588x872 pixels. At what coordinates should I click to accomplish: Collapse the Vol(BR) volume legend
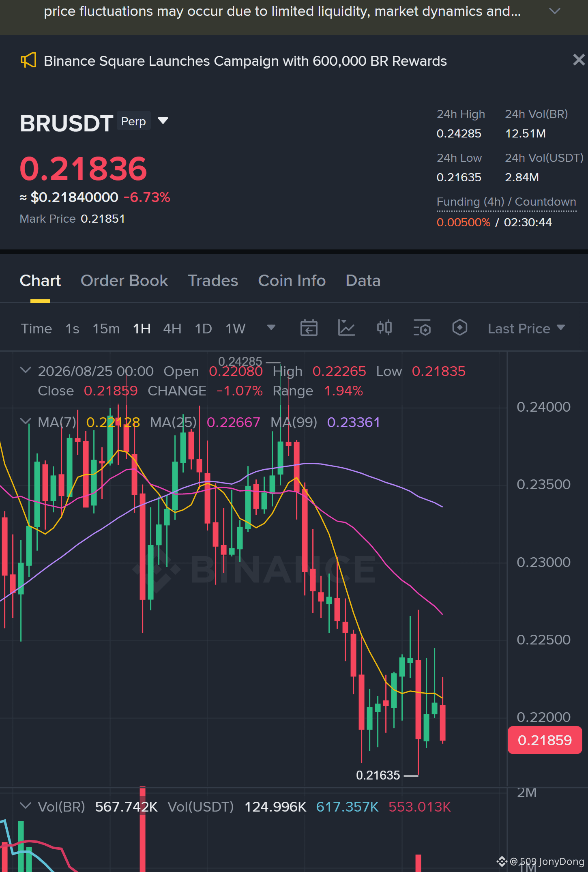26,806
